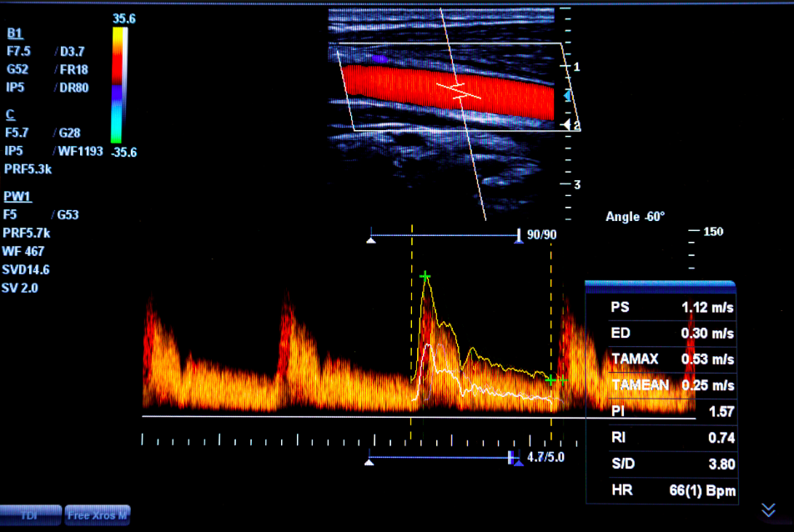Viewport: 794px width, 532px height.
Task: Click the color velocity scale bar
Action: [119, 84]
